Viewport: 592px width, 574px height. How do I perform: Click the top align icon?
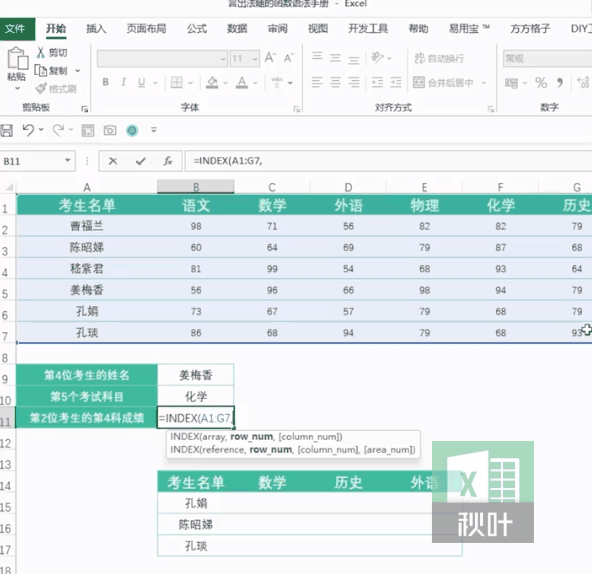[317, 57]
